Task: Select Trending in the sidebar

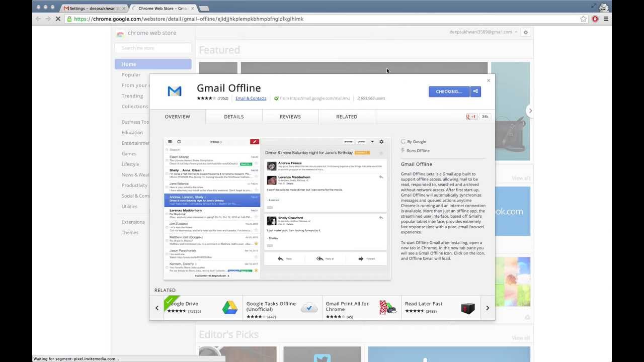Action: pos(132,96)
